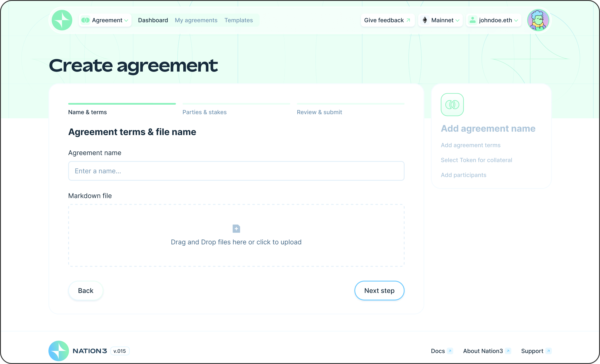Expand the johndoe.eth account menu
Image resolution: width=600 pixels, height=364 pixels.
tap(494, 20)
